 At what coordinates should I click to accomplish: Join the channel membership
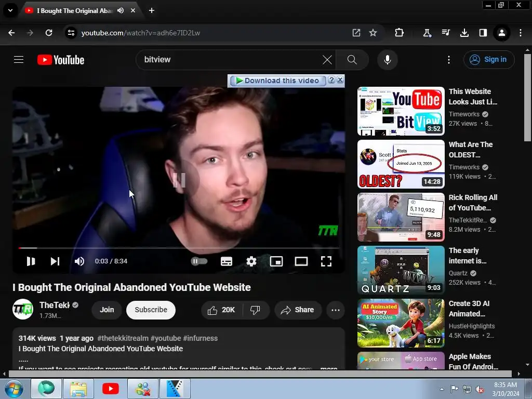point(107,310)
